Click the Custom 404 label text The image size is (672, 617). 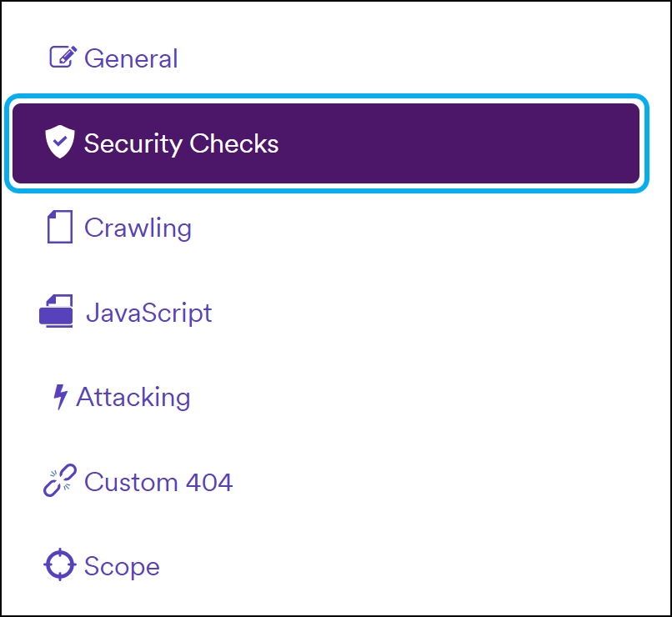pos(158,483)
